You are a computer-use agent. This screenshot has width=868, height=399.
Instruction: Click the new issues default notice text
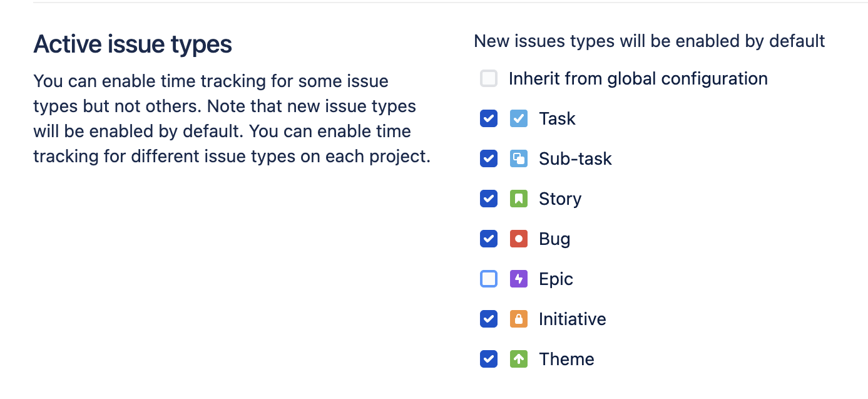coord(650,41)
